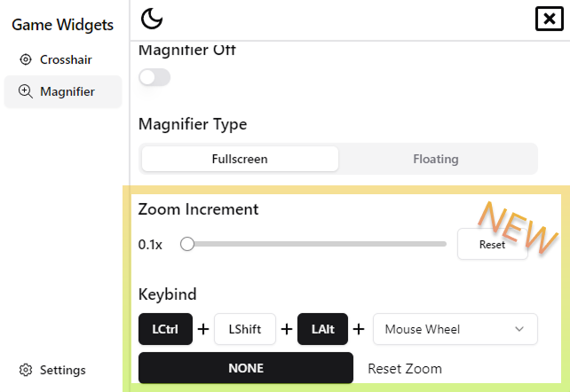
Task: Close the Game Widgets window
Action: [549, 19]
